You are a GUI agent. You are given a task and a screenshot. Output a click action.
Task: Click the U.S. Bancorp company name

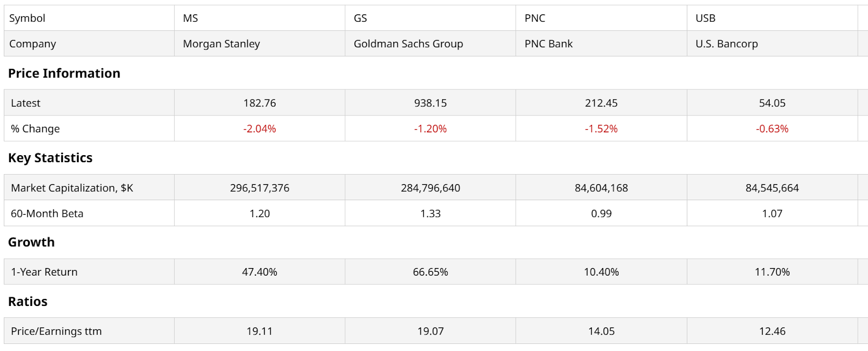tap(726, 44)
